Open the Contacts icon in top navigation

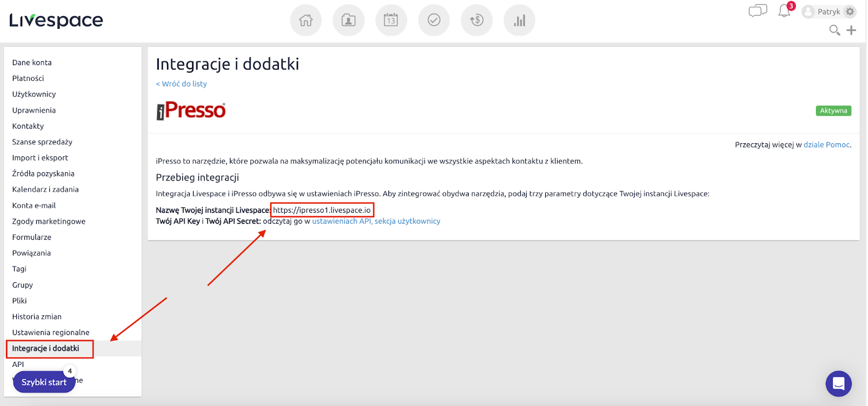click(348, 20)
